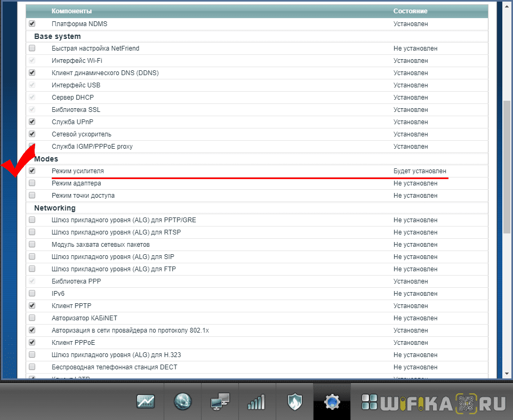
Task: Toggle the IPv6 component checkbox
Action: (32, 294)
